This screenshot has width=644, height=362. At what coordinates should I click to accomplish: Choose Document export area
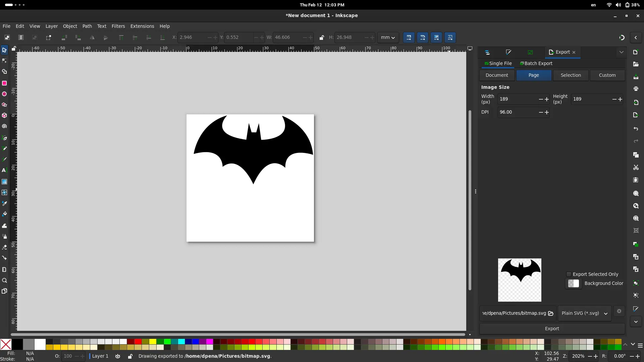point(497,75)
